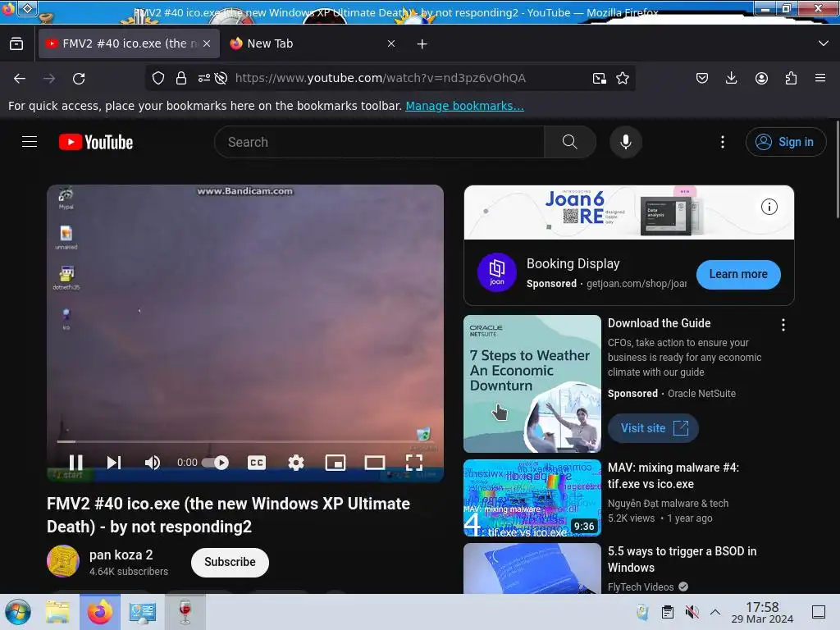Open Firefox account icon
This screenshot has width=840, height=630.
[x=761, y=78]
